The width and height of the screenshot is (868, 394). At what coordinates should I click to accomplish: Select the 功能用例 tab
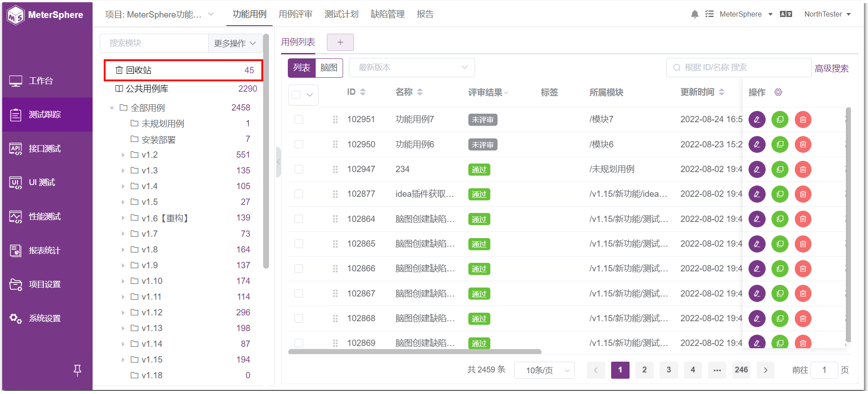249,14
